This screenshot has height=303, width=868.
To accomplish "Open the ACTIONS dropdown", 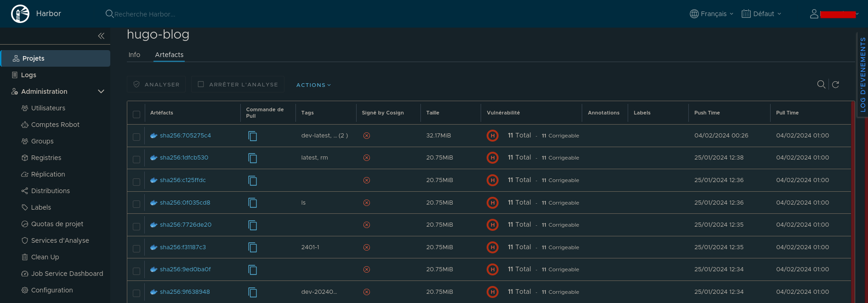I will (313, 85).
